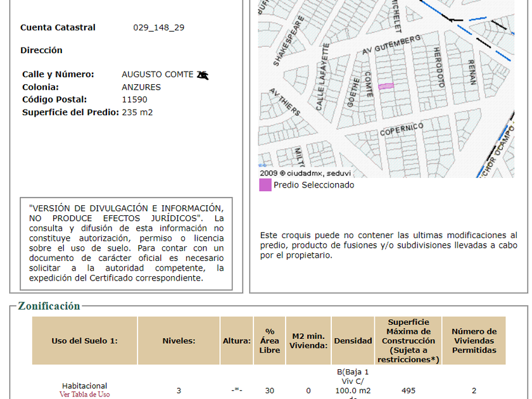
Task: Click the Colonia label
Action: (x=41, y=87)
